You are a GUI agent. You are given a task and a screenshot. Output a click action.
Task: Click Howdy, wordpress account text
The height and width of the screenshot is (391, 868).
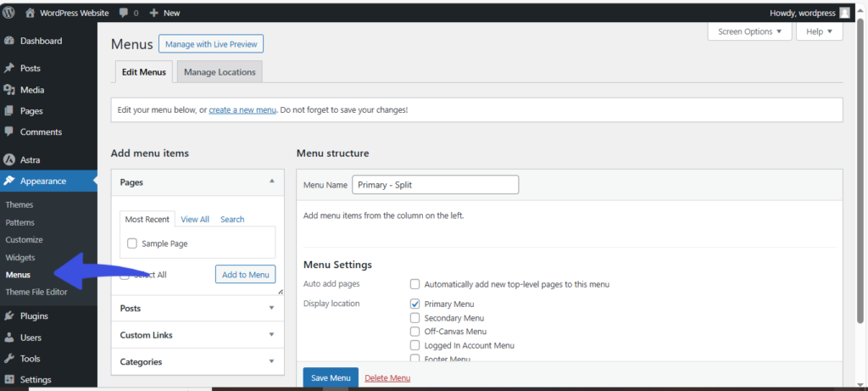(x=803, y=13)
